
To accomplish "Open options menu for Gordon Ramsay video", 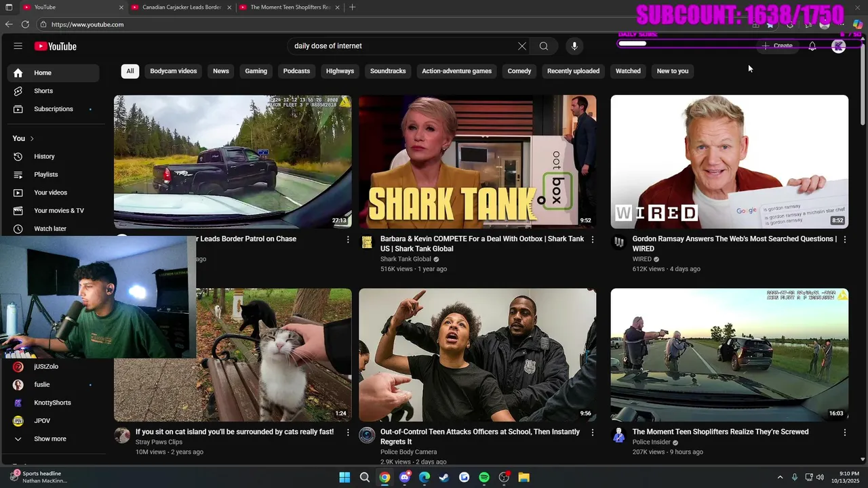I will click(x=845, y=239).
